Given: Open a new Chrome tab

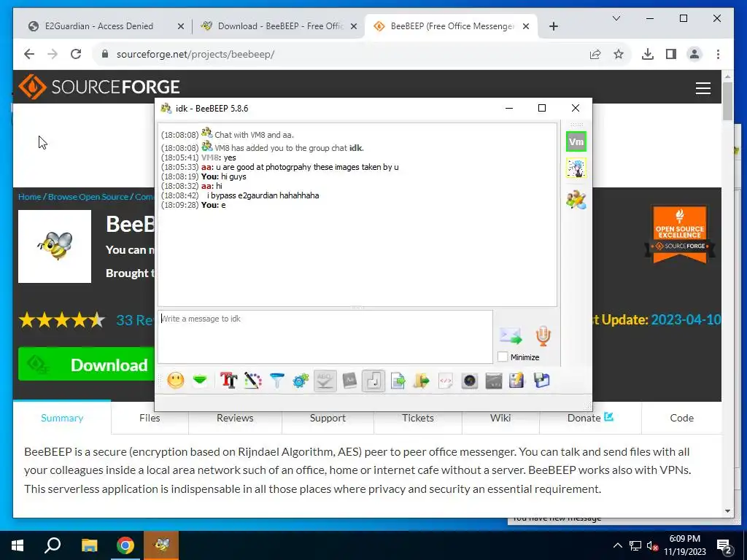Looking at the screenshot, I should 553,27.
